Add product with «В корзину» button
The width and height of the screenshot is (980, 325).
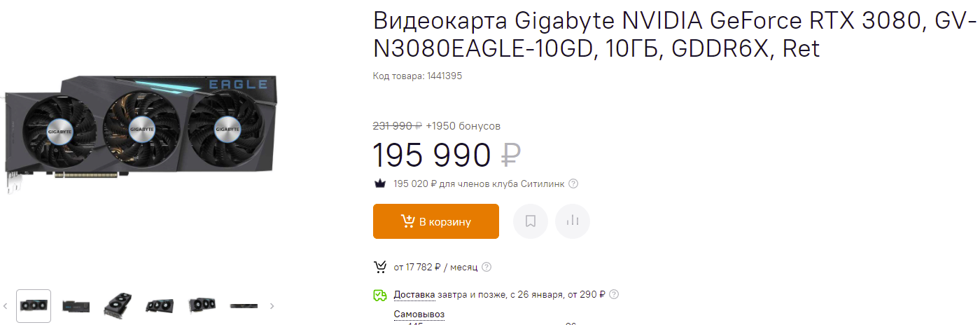pos(435,221)
